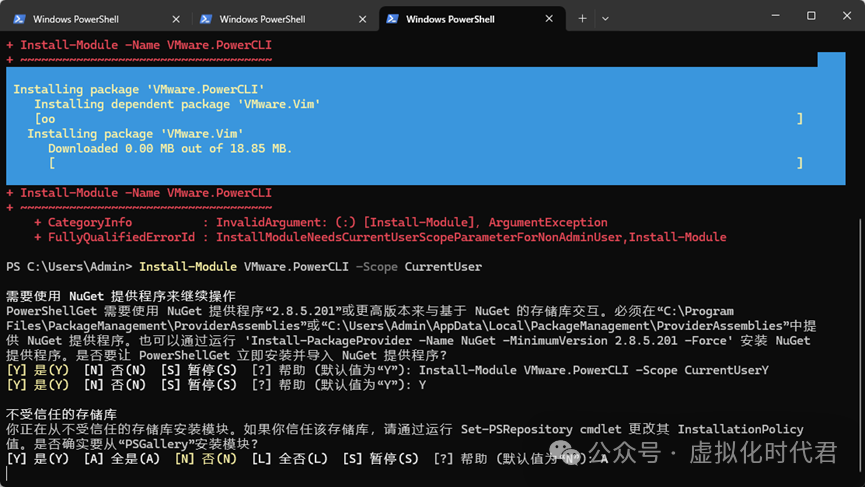Click the text "Installing package 'VMware.PowerCLI'"
This screenshot has height=487, width=865.
click(139, 89)
